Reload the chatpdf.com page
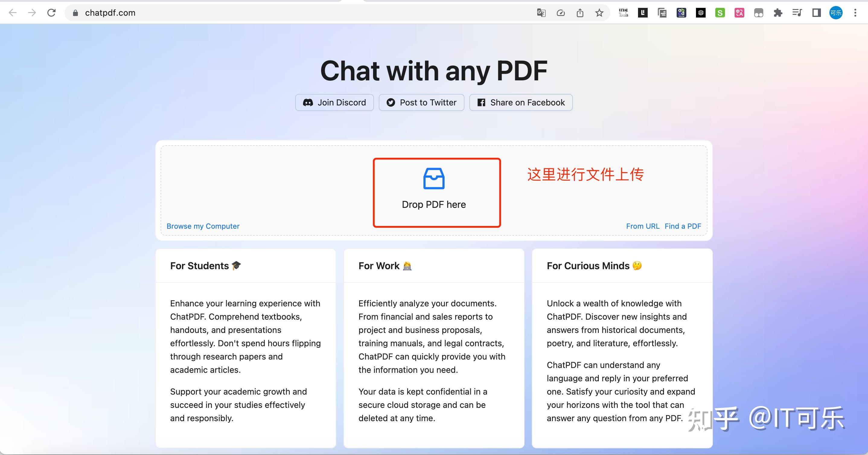Image resolution: width=868 pixels, height=455 pixels. pyautogui.click(x=51, y=13)
